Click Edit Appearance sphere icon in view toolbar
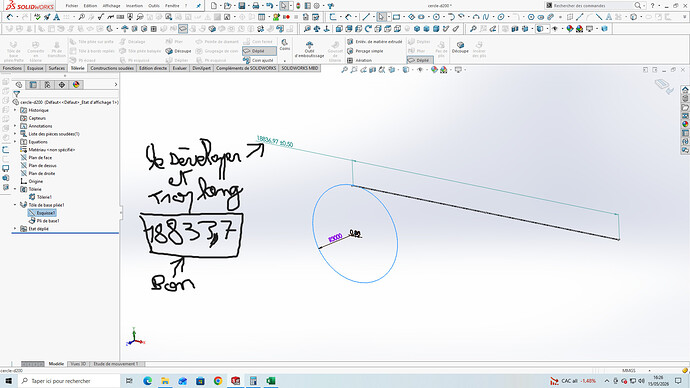Screen dimensions: 690x388 (x=434, y=70)
